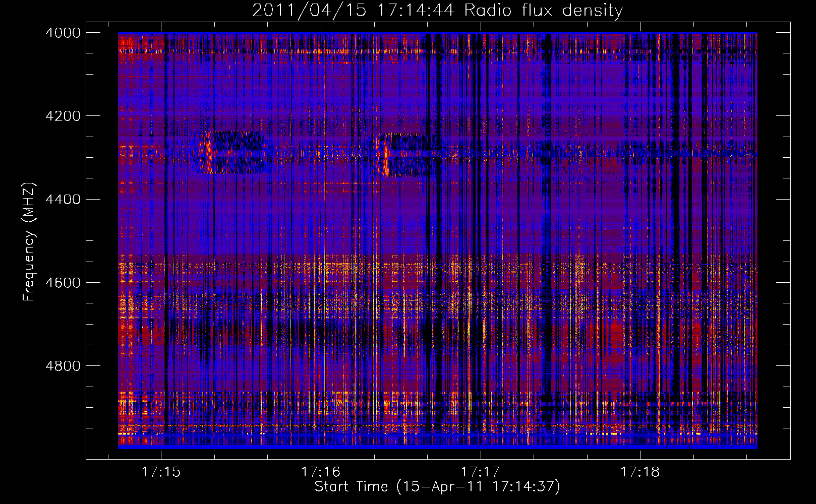Image resolution: width=816 pixels, height=504 pixels.
Task: Select the 4600 frequency axis label
Action: tap(63, 282)
